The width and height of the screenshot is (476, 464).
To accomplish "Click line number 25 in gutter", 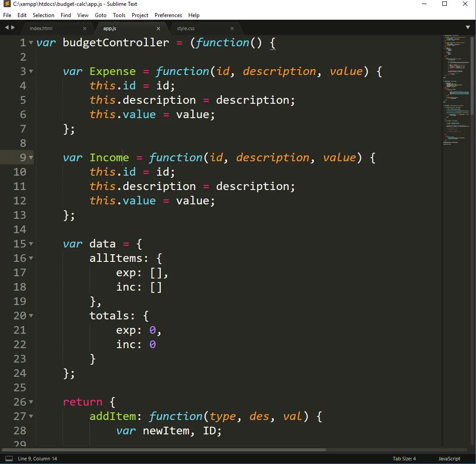I will [20, 388].
